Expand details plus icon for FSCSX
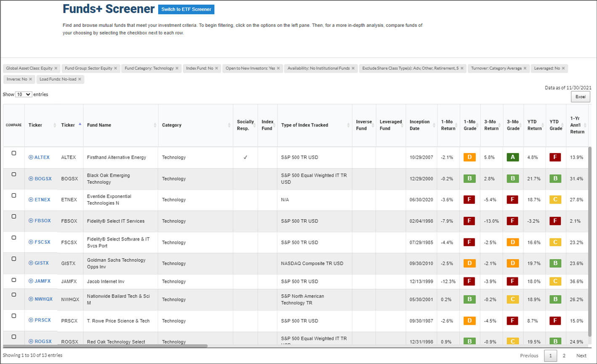597x364 pixels. tap(31, 242)
